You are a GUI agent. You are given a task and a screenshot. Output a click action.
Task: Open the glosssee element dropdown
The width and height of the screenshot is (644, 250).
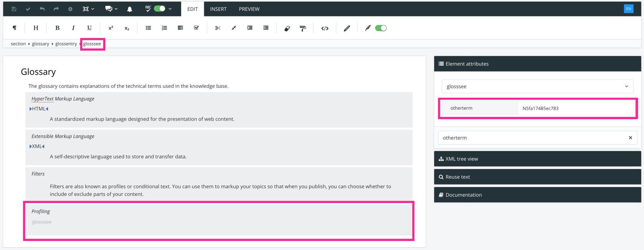click(x=537, y=86)
